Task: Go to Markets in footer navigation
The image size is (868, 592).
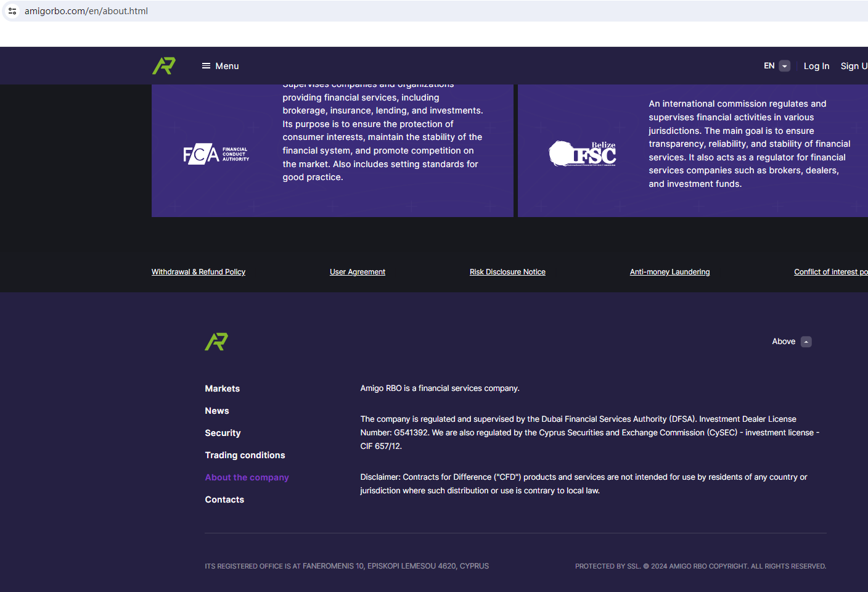Action: pyautogui.click(x=223, y=388)
